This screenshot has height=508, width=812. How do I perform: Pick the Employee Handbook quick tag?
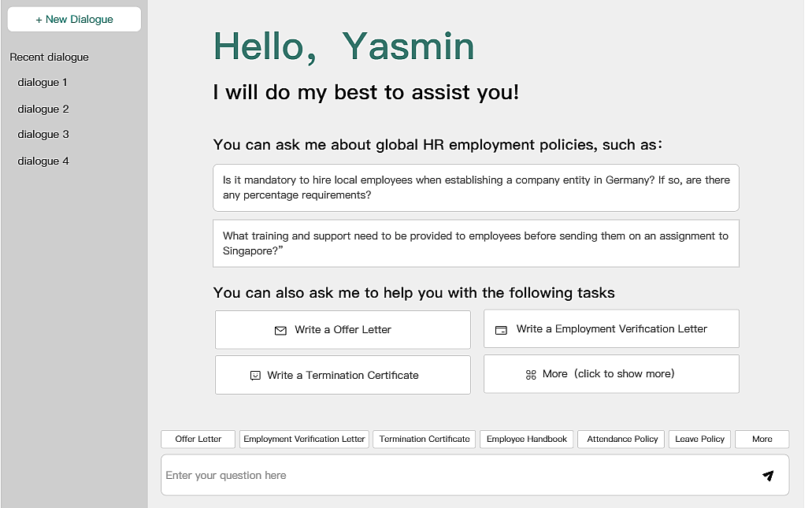pos(526,439)
